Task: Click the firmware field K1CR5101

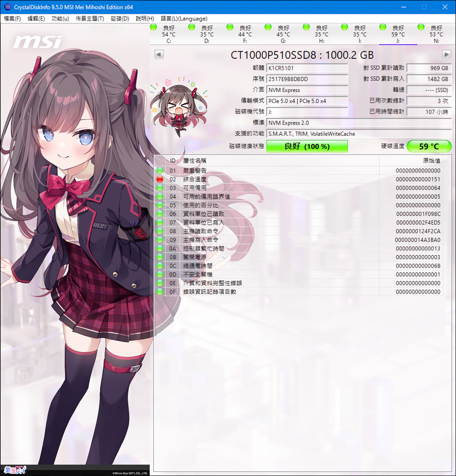Action: pos(307,68)
